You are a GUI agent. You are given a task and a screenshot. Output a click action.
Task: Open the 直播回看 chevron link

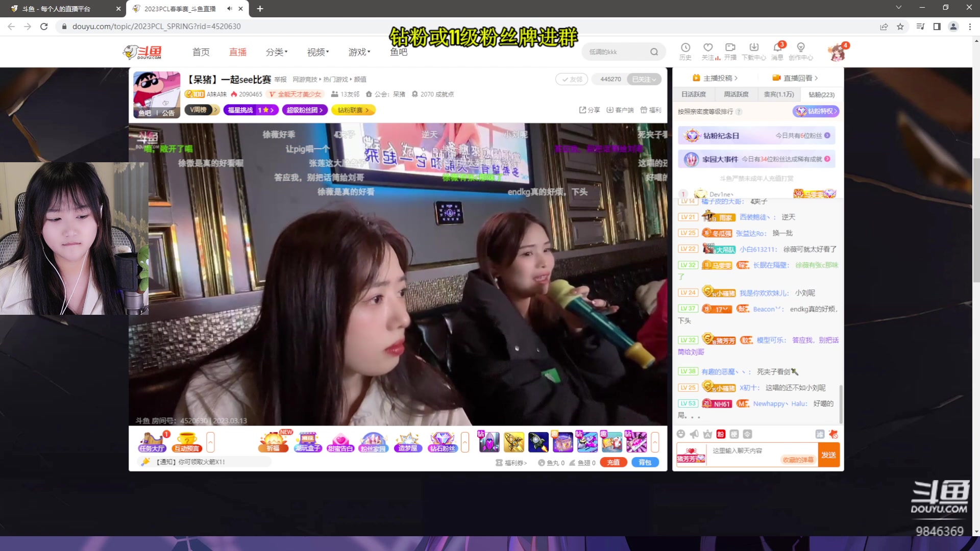pyautogui.click(x=795, y=78)
